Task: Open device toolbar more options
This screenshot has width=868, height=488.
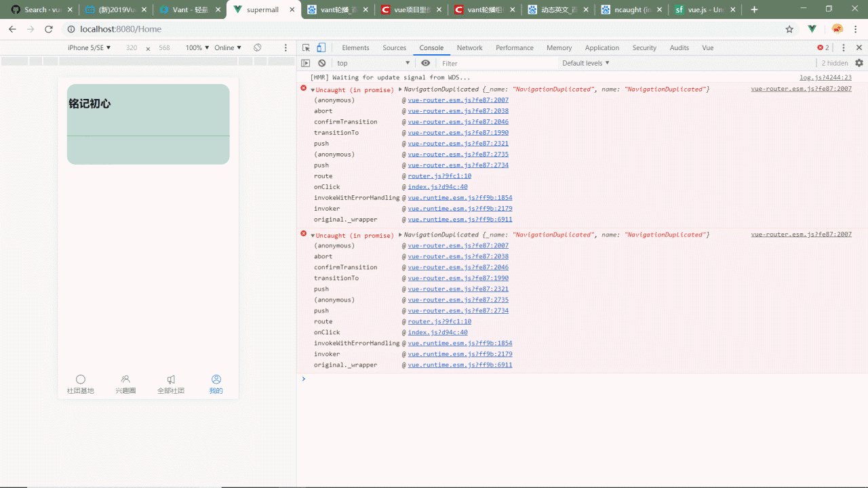Action: click(285, 47)
